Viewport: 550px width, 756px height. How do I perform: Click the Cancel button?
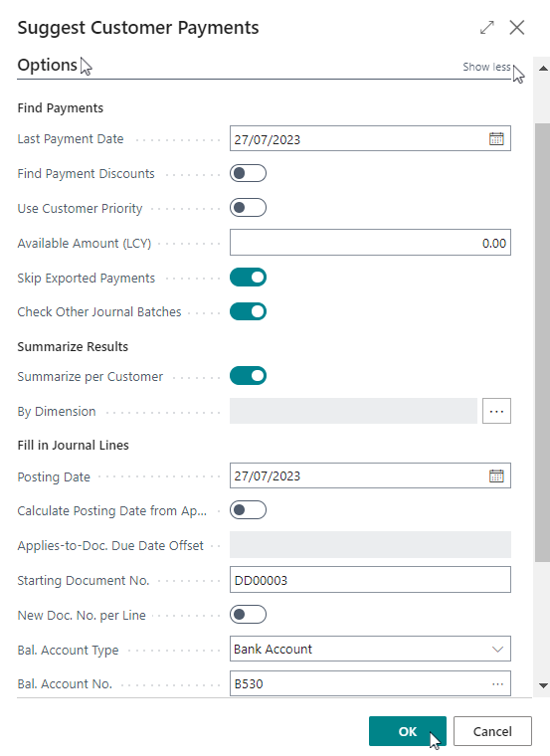click(492, 731)
